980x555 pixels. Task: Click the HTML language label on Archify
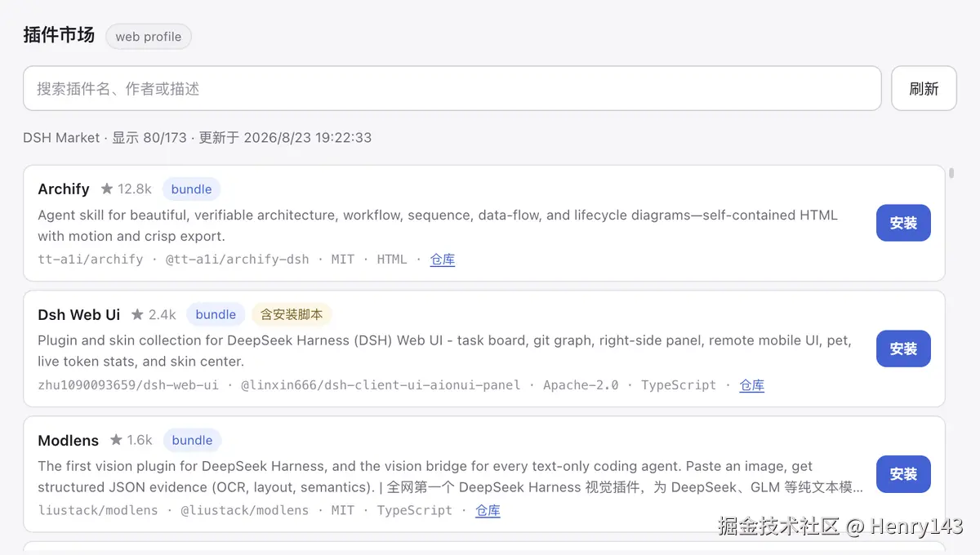click(x=392, y=260)
